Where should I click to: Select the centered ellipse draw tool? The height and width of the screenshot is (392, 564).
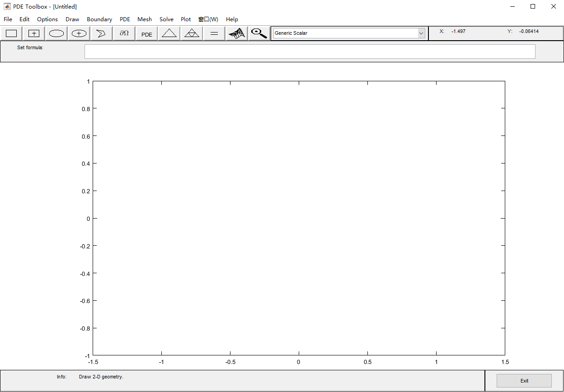click(x=79, y=33)
